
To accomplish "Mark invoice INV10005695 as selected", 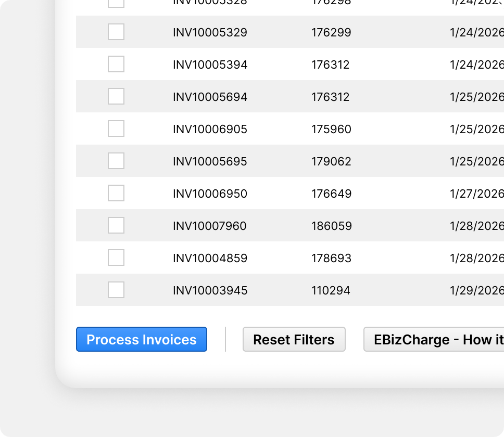I will [116, 161].
